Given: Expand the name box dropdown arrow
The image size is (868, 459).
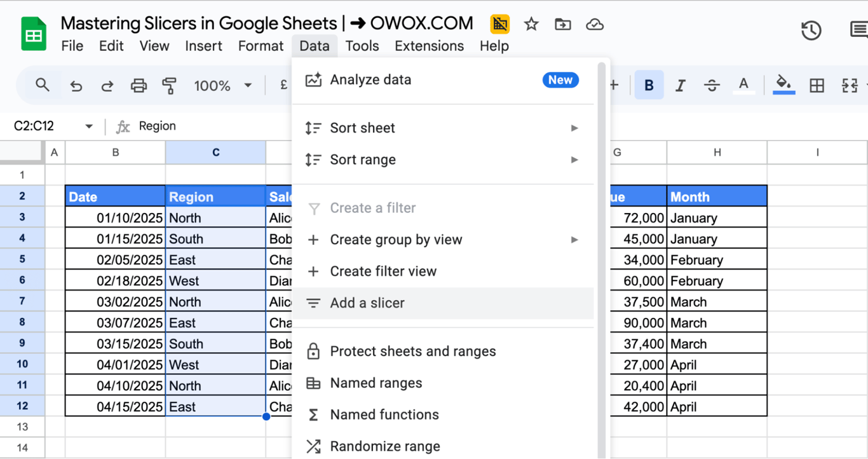Looking at the screenshot, I should [89, 127].
